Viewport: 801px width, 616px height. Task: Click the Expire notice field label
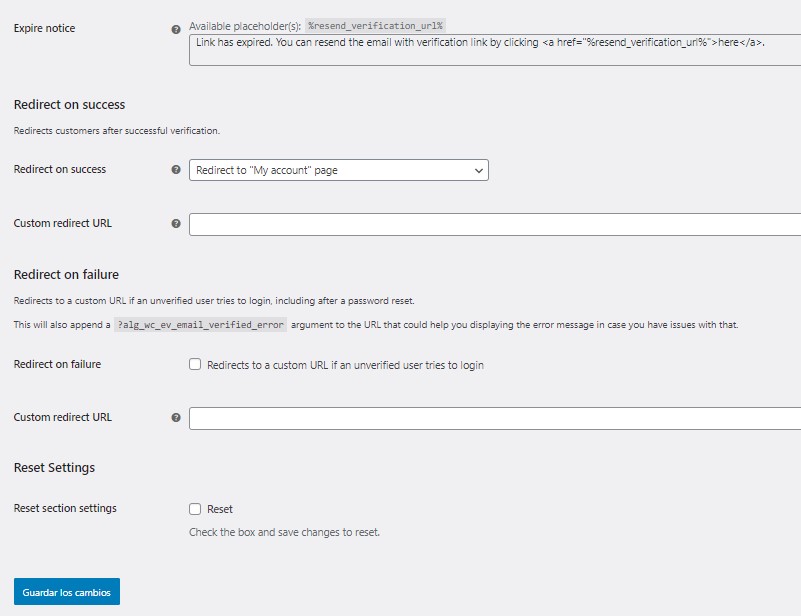point(44,28)
